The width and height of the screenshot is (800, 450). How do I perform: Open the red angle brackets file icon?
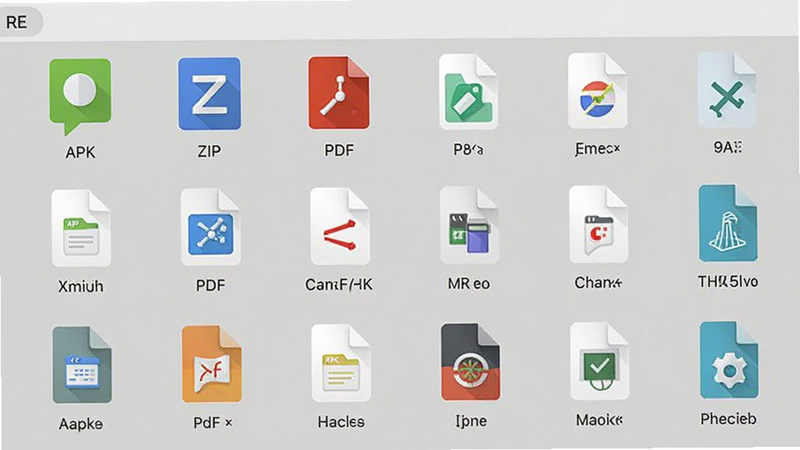pyautogui.click(x=340, y=226)
